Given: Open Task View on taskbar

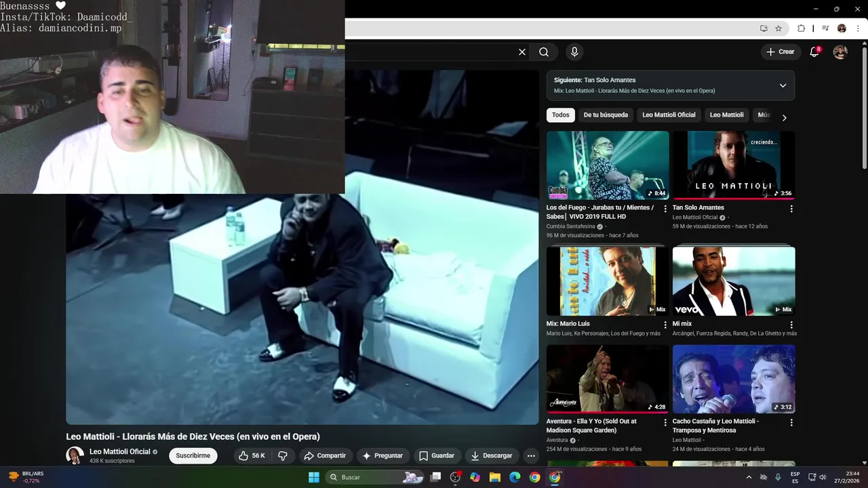Looking at the screenshot, I should tap(436, 477).
